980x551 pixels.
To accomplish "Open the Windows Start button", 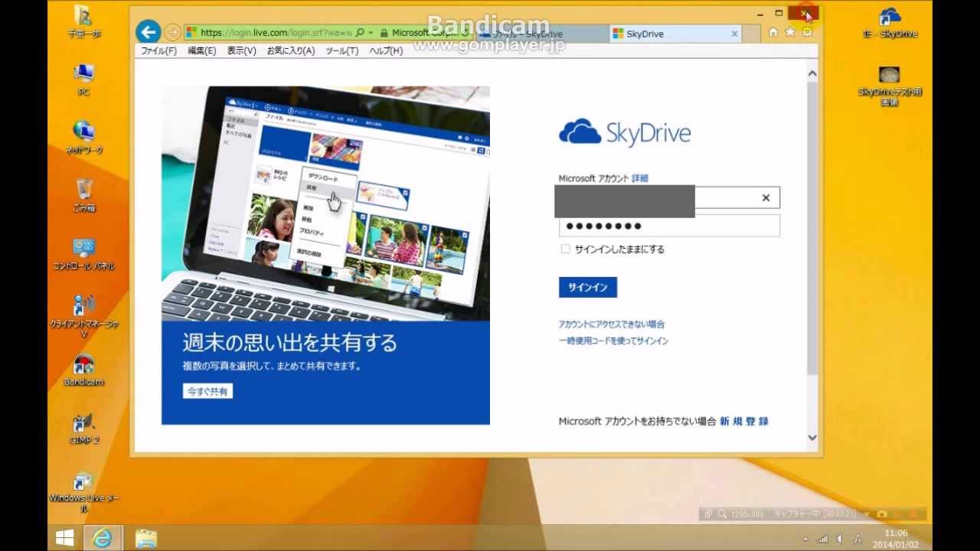I will [65, 539].
